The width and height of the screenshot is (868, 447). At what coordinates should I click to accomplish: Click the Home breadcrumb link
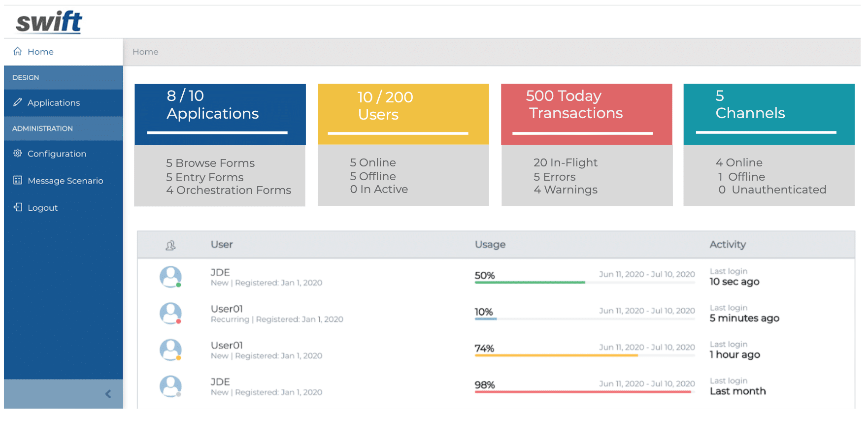pyautogui.click(x=145, y=52)
